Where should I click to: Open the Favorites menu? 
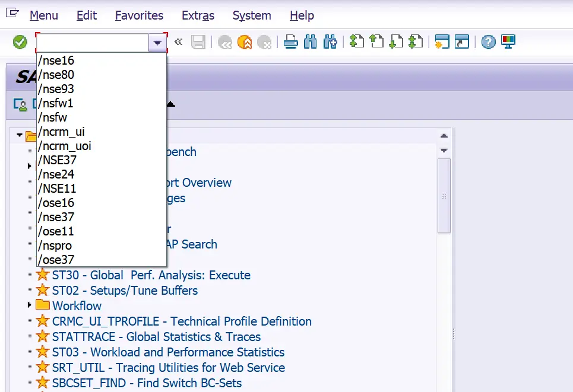(139, 15)
